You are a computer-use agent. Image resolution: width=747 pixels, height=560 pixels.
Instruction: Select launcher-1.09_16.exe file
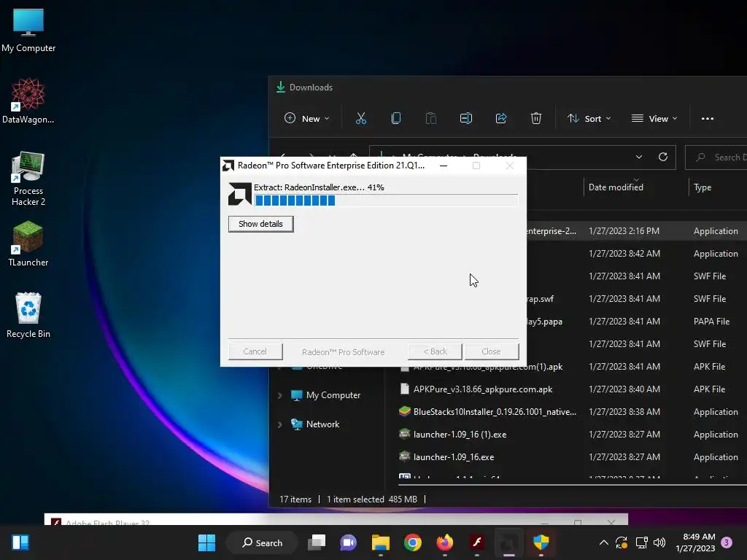click(x=454, y=457)
